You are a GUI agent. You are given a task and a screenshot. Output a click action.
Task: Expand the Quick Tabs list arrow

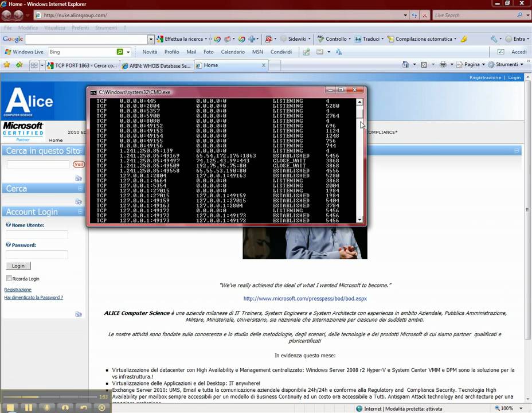[x=42, y=65]
